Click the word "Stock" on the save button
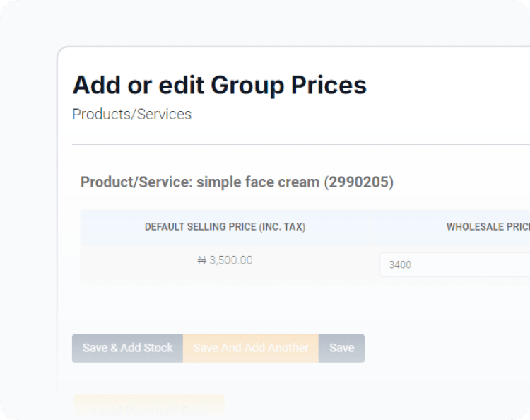This screenshot has width=530, height=420. [x=158, y=348]
